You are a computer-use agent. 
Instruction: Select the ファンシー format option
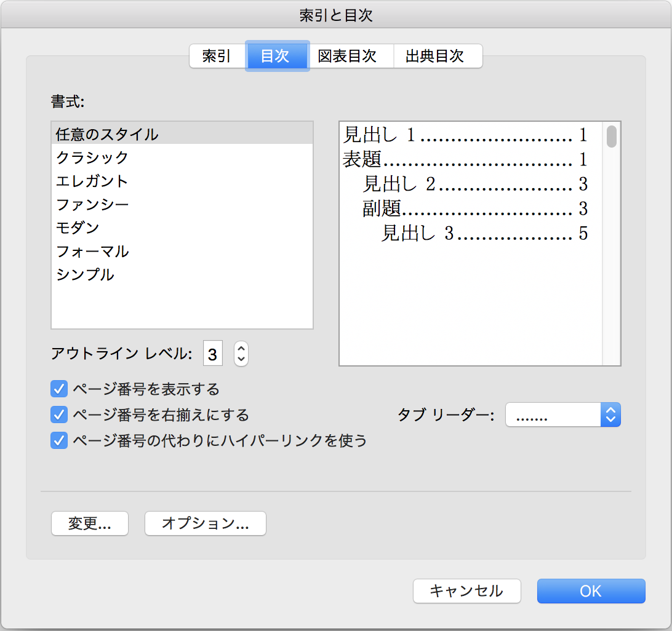[92, 204]
